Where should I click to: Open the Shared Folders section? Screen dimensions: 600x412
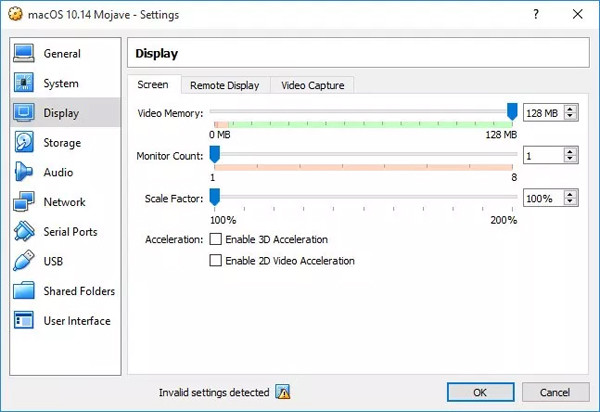point(79,291)
